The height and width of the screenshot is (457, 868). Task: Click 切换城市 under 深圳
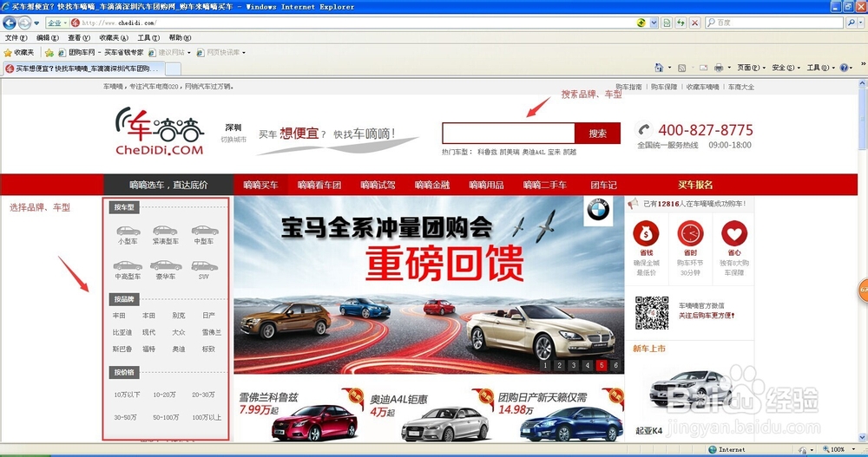click(233, 140)
